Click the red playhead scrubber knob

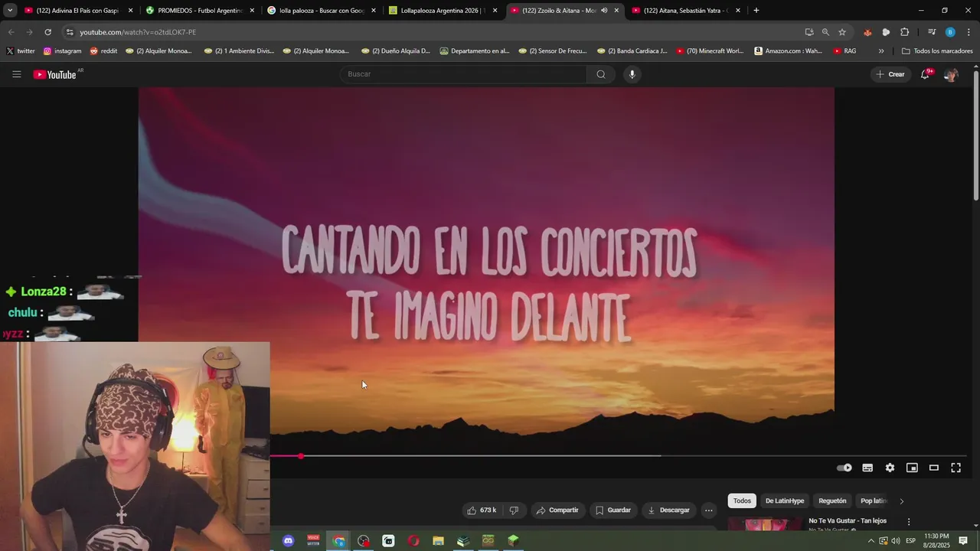[x=301, y=456]
